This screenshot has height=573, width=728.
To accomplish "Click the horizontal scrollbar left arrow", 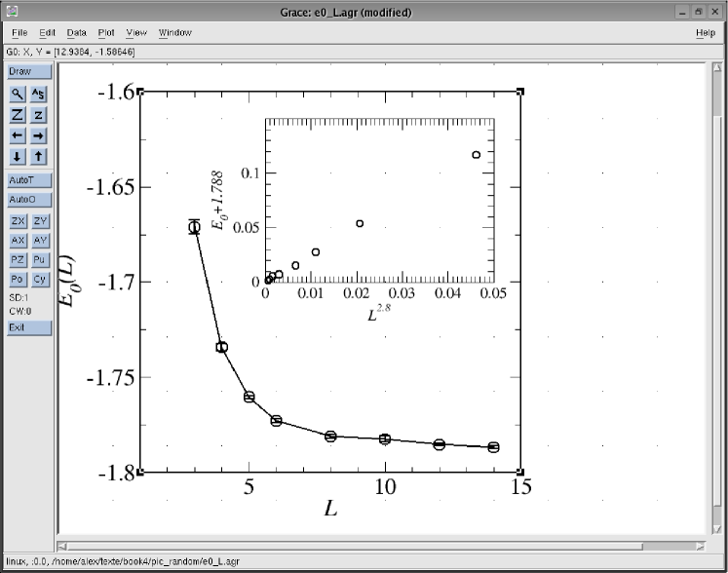I will point(62,547).
